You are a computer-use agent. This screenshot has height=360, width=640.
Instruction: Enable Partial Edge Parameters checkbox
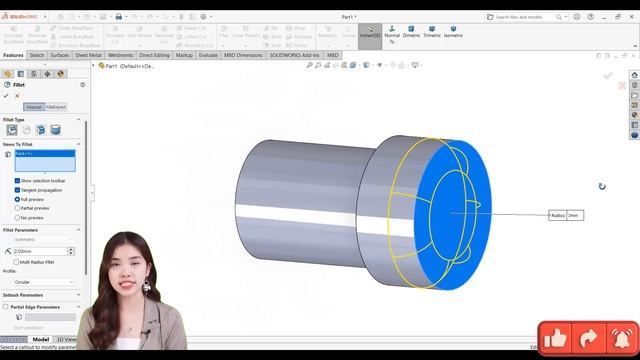(6, 307)
